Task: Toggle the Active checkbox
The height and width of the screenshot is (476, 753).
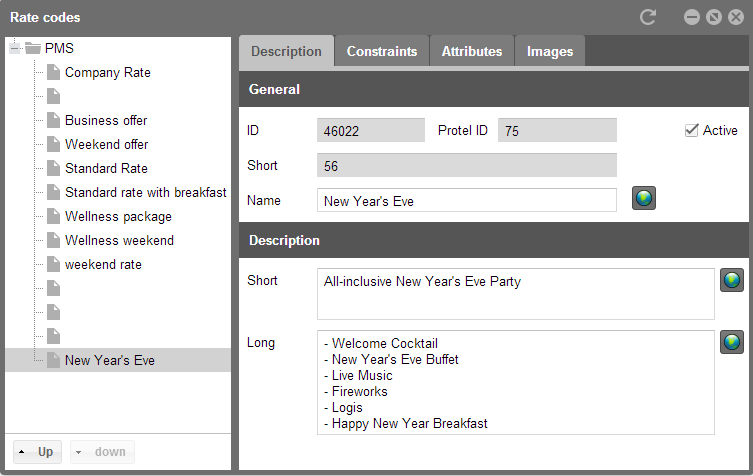Action: [691, 130]
